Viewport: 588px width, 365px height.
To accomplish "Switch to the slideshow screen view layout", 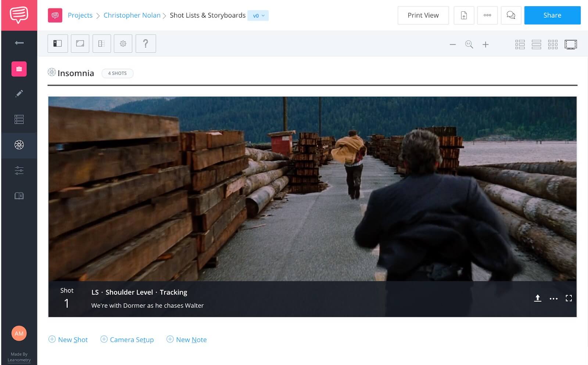I will (571, 44).
